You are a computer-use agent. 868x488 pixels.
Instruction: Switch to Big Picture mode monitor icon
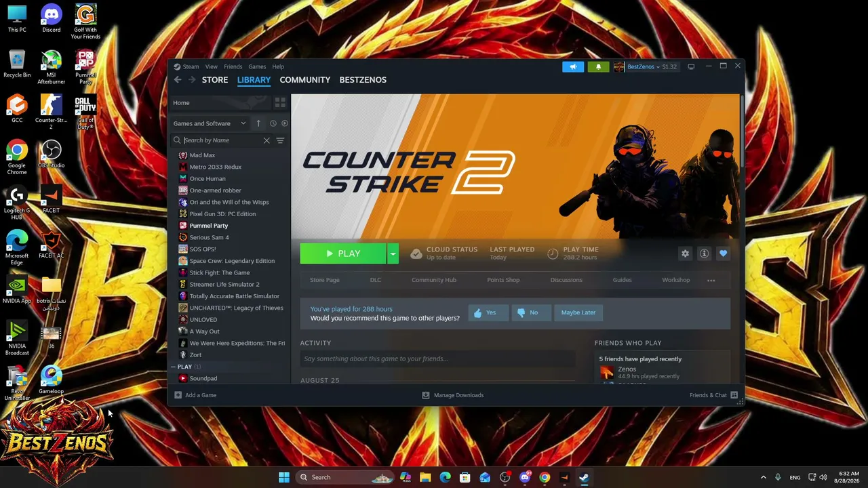(x=691, y=66)
